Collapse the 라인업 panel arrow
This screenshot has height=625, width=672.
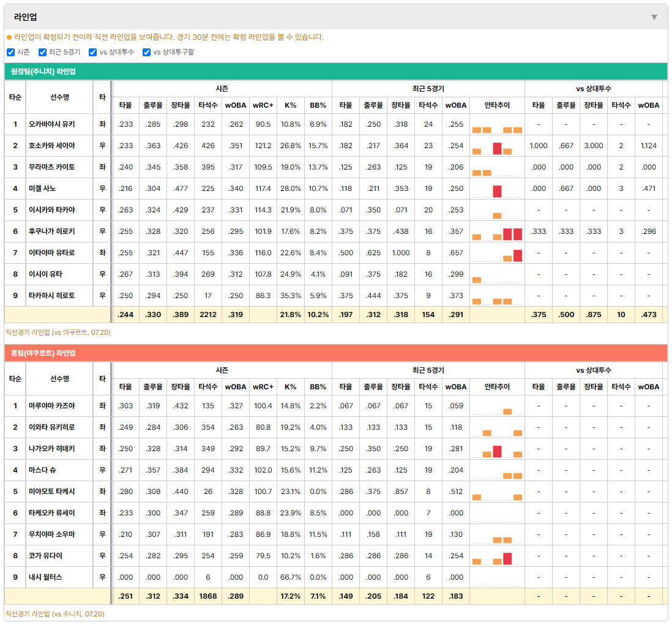(x=654, y=17)
